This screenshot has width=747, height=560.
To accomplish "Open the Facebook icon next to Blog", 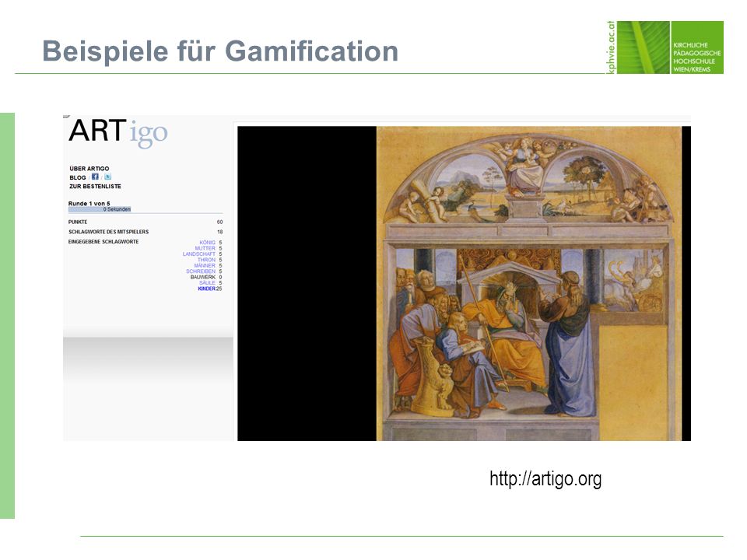I will [x=95, y=177].
